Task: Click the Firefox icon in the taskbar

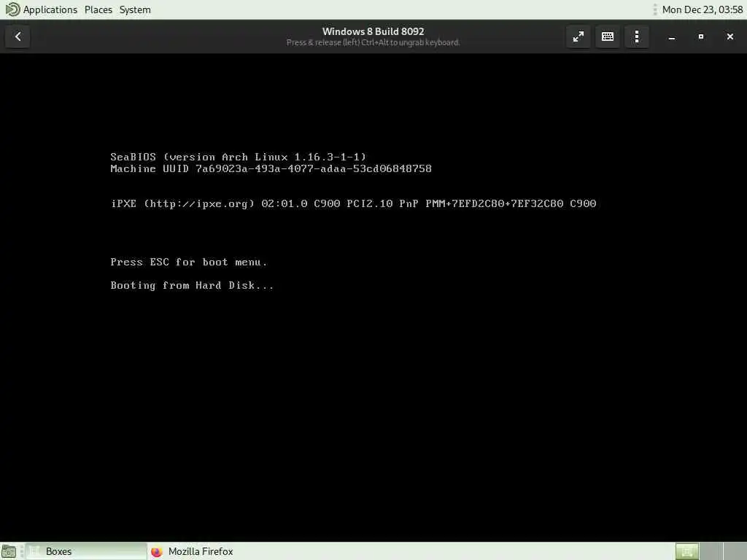Action: 157,551
